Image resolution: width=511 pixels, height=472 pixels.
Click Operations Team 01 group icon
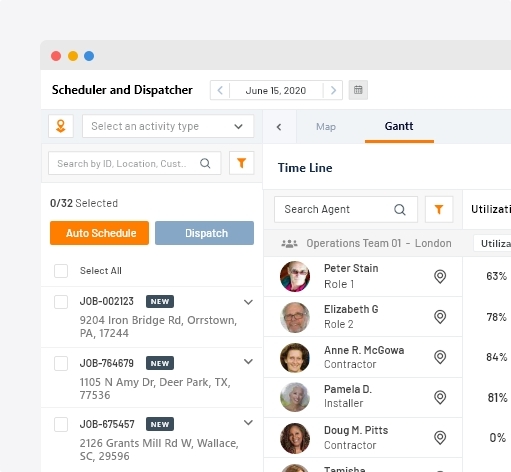tap(289, 244)
